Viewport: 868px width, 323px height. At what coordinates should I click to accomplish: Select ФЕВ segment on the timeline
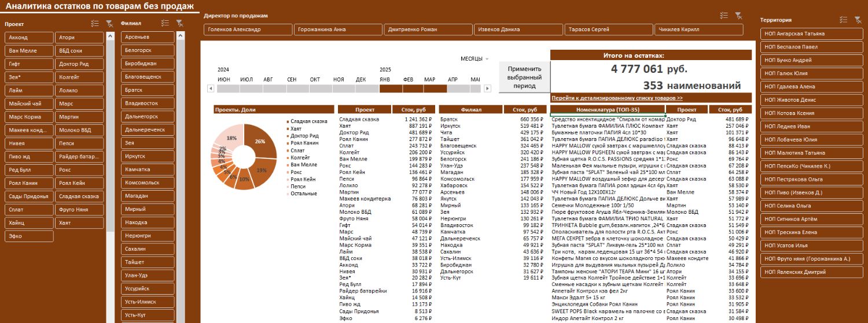413,88
